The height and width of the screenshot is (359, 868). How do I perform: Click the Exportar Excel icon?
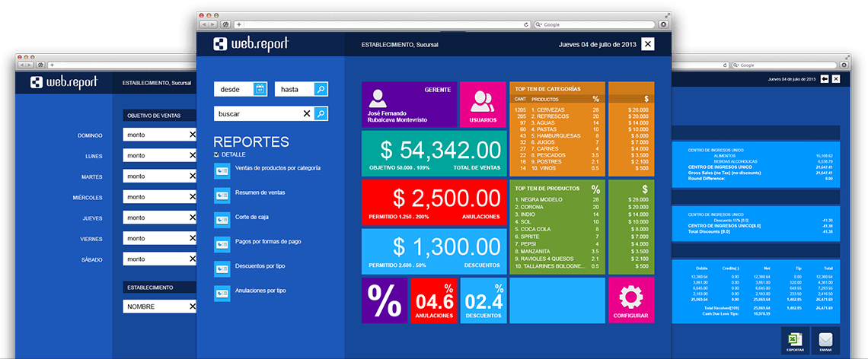[795, 341]
